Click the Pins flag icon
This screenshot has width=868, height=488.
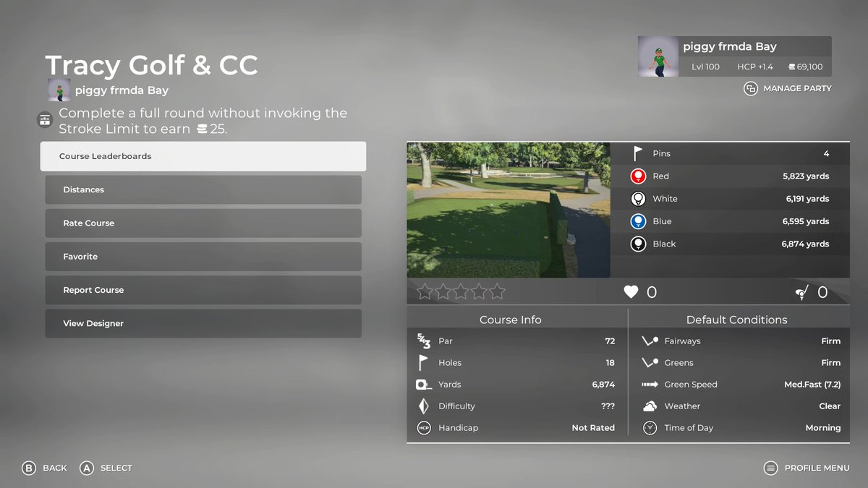638,153
